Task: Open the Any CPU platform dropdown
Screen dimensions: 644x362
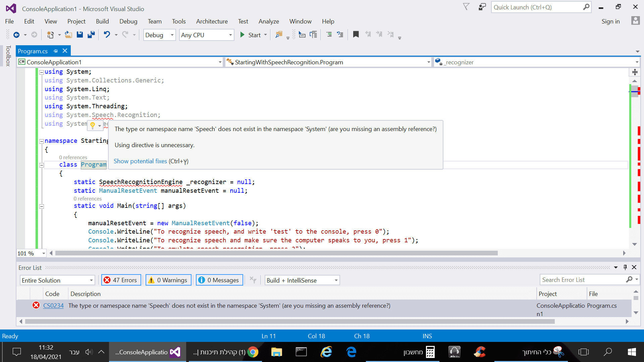Action: [x=206, y=35]
